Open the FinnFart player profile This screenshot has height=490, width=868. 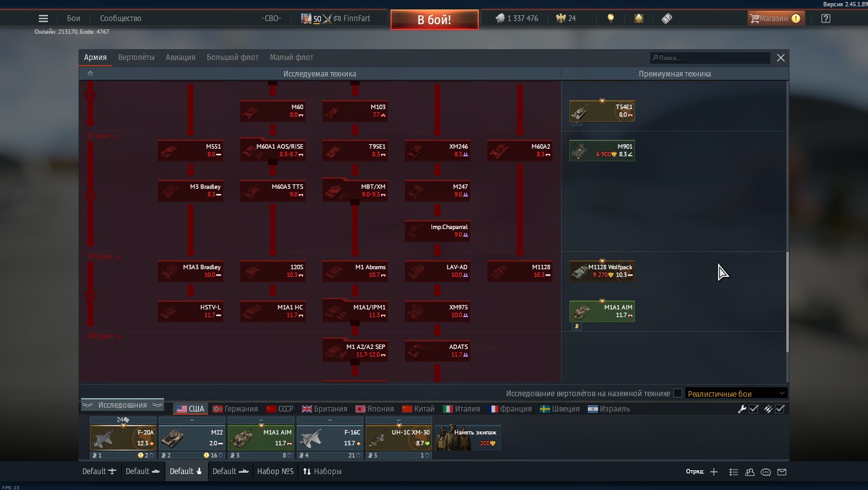click(x=336, y=19)
